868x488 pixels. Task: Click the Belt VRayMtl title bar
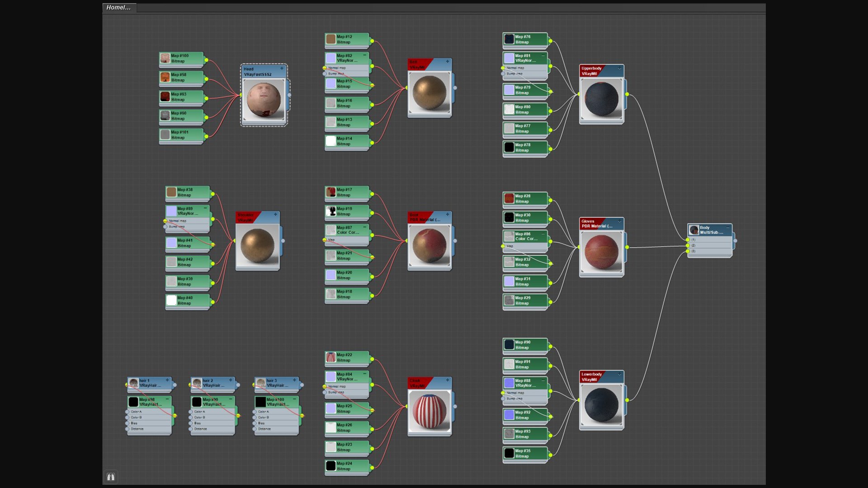(429, 65)
